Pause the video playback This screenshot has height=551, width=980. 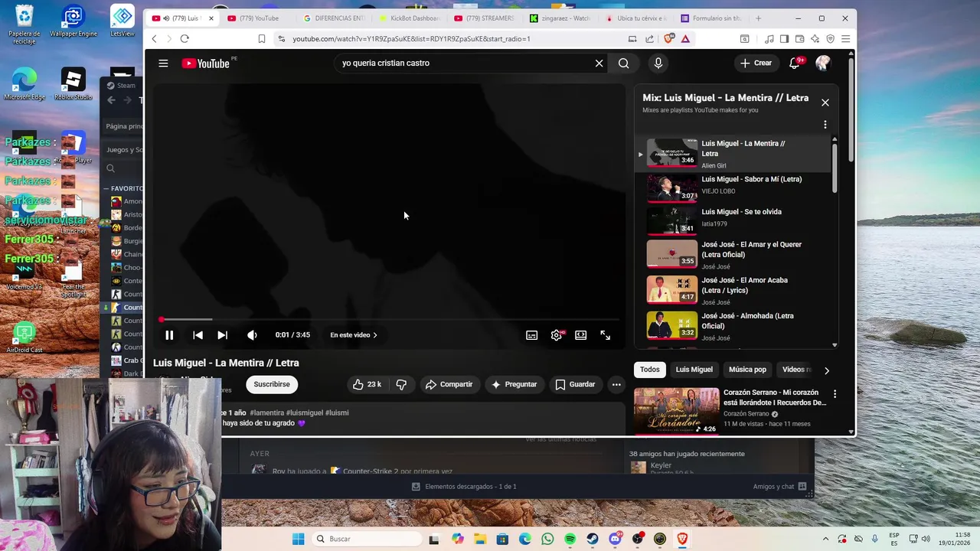pyautogui.click(x=169, y=335)
